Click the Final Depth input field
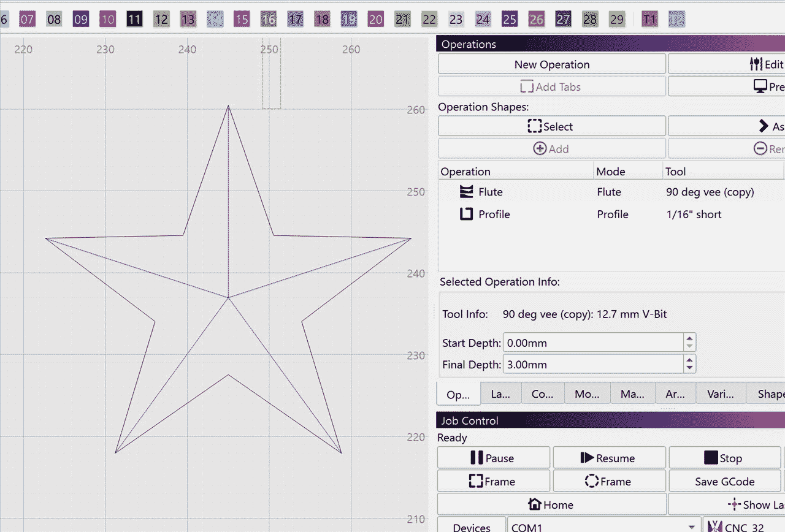785x532 pixels. (593, 365)
